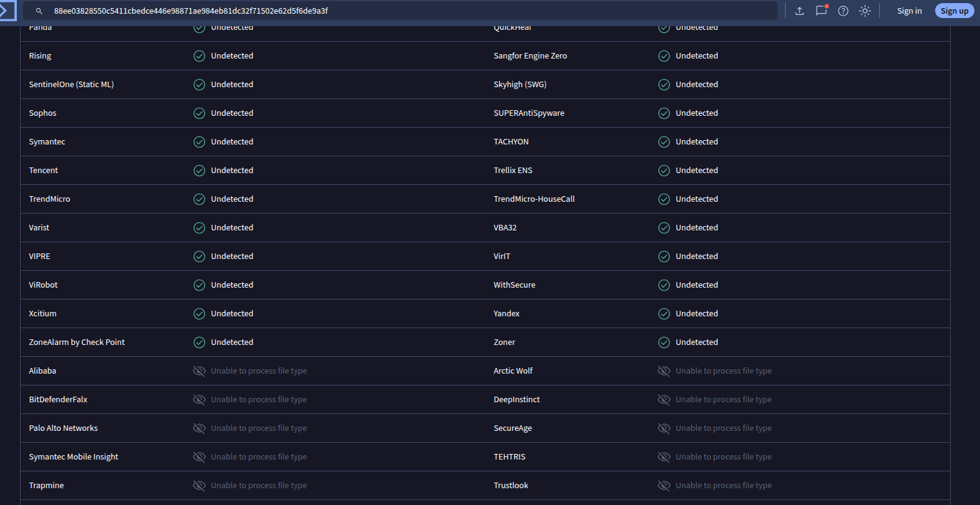Select the Palo Alto Networks vendor name

point(63,428)
